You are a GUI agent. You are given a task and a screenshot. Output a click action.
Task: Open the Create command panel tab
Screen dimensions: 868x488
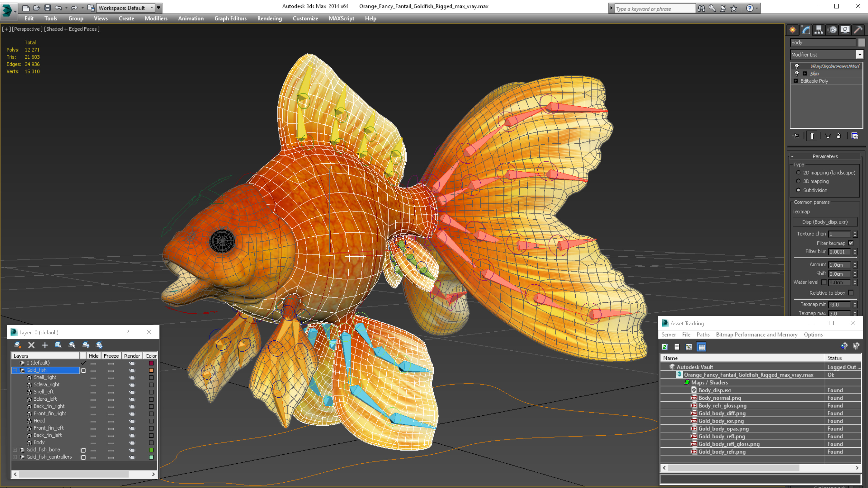793,30
